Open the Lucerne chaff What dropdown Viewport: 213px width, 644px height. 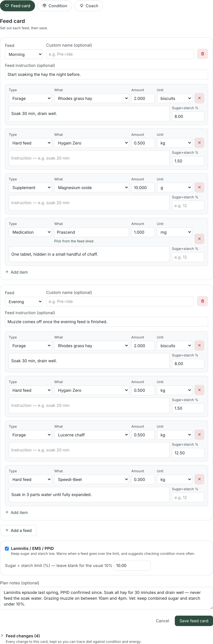[91, 435]
